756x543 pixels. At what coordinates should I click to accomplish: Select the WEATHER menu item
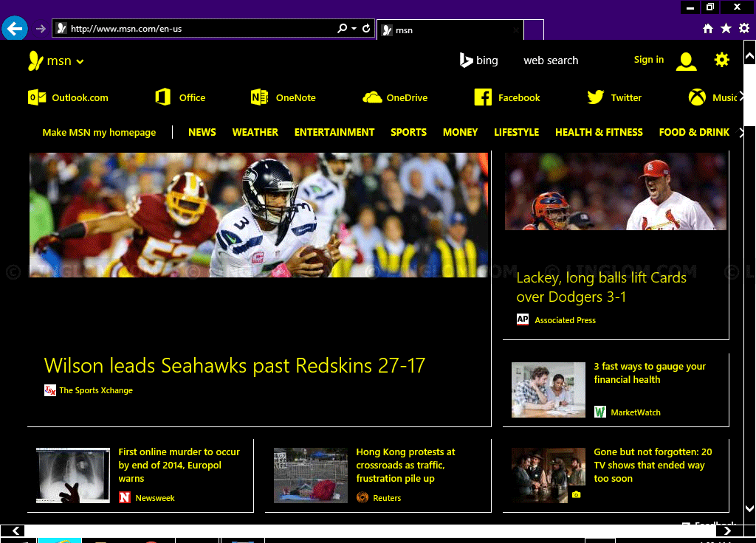tap(255, 132)
